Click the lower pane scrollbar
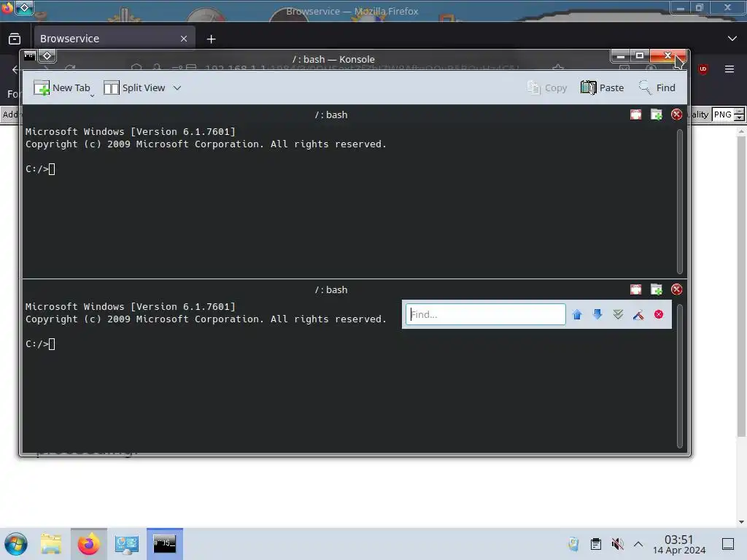The height and width of the screenshot is (560, 747). [680, 376]
